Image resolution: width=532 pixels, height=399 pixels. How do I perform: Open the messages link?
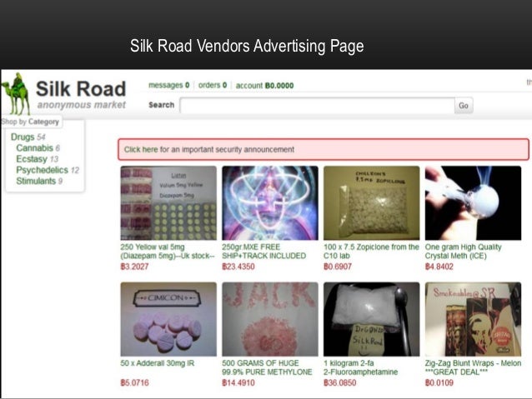pyautogui.click(x=169, y=86)
